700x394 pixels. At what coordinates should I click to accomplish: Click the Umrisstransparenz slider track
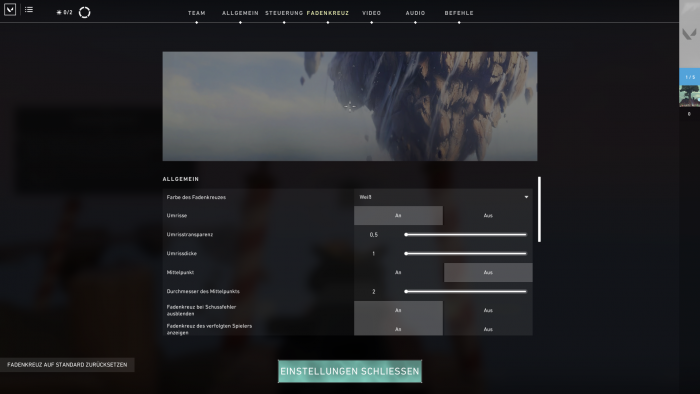[466, 235]
